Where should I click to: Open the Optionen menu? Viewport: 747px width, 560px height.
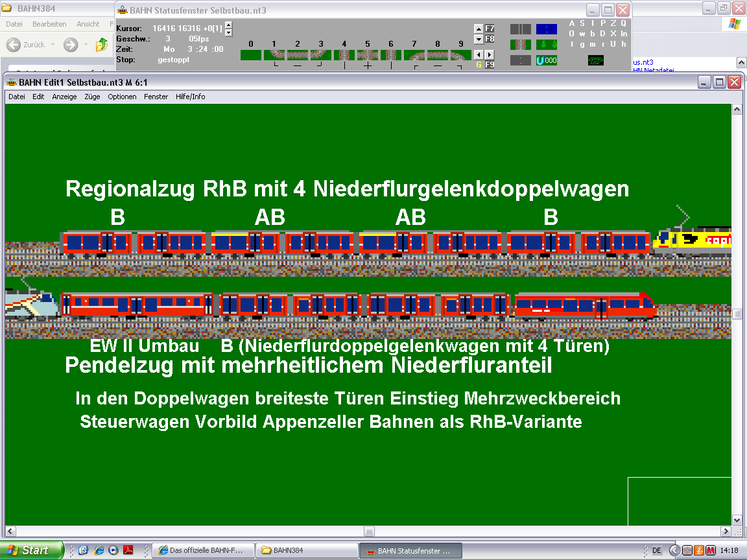[122, 97]
